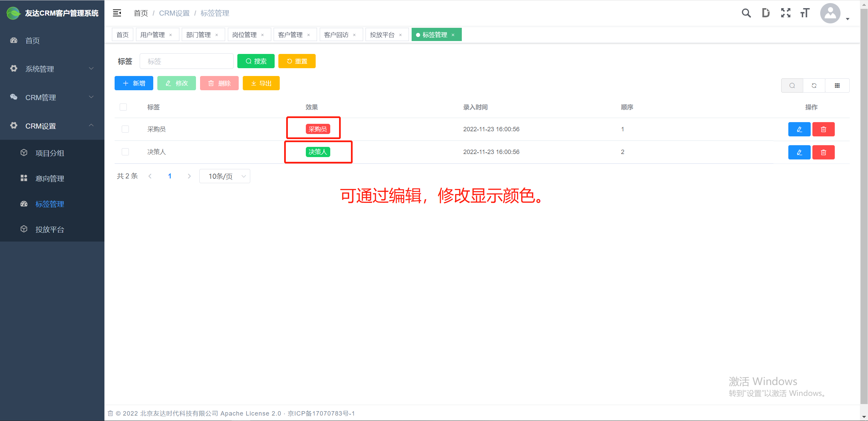Refresh the table with the refresh icon
868x421 pixels.
(814, 85)
